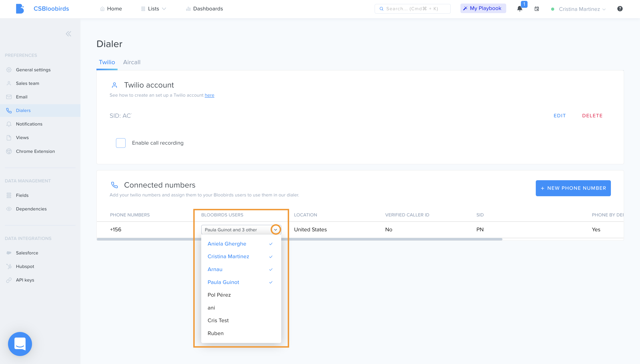Click the Twilio account person icon
This screenshot has height=364, width=640.
tap(114, 85)
